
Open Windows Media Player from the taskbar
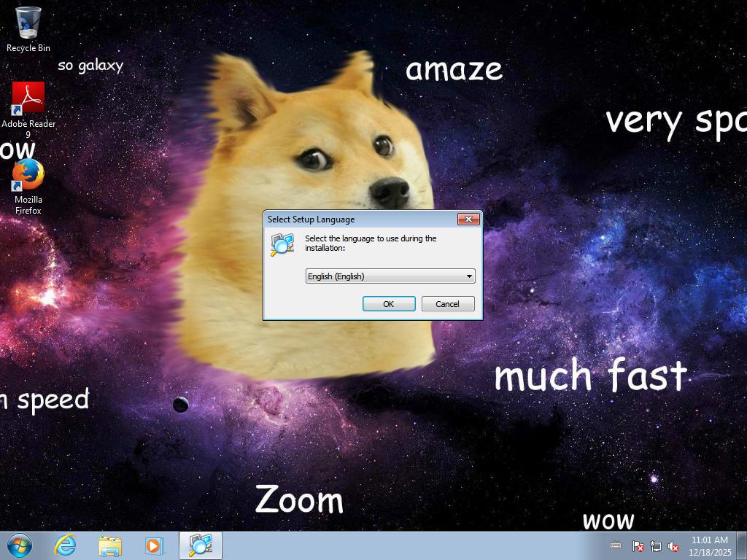coord(154,545)
